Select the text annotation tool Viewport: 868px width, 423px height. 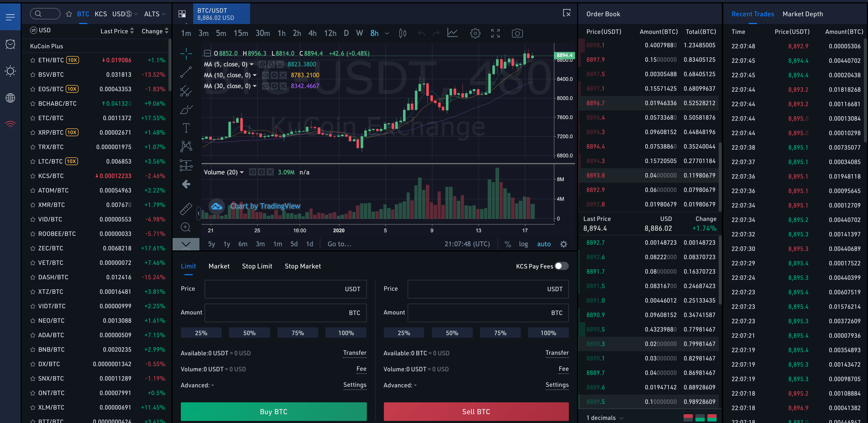(186, 128)
